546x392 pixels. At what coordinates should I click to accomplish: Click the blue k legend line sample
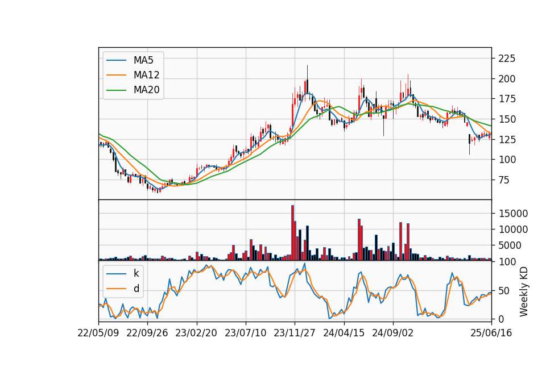[116, 274]
